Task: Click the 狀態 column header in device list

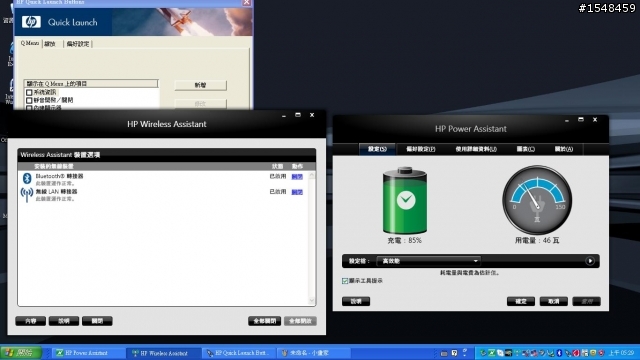Action: click(278, 166)
